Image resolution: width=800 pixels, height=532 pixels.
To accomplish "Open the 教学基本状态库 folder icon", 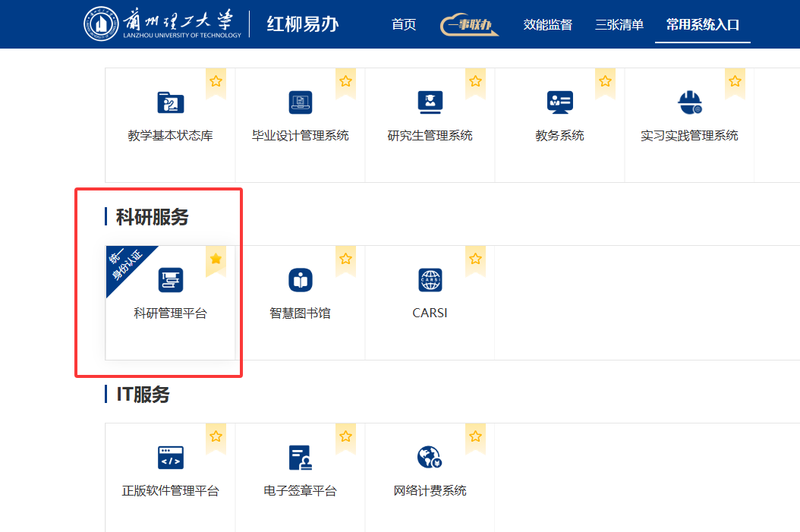I will coord(171,102).
